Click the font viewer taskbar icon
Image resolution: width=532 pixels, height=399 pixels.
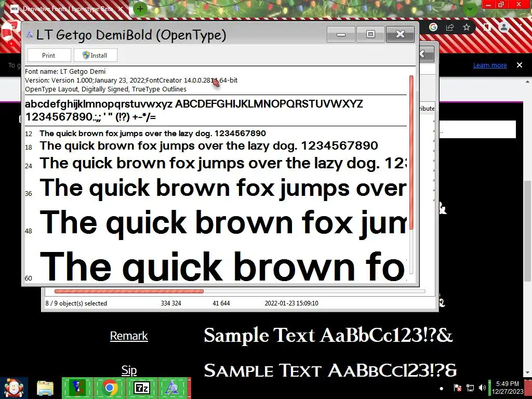click(173, 388)
